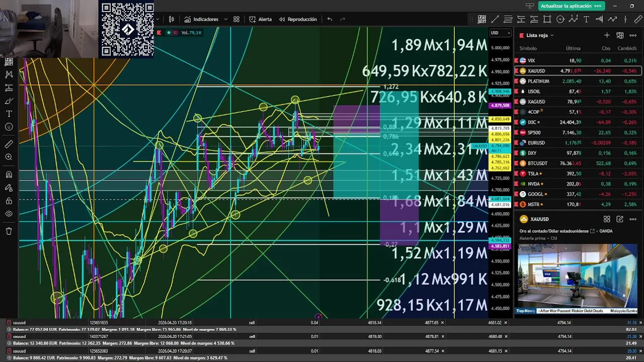
Task: Sort watchlist by Última column
Action: (573, 48)
